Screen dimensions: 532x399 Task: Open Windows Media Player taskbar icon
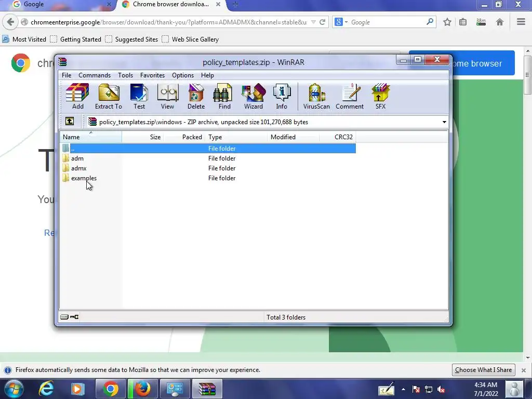click(x=77, y=389)
